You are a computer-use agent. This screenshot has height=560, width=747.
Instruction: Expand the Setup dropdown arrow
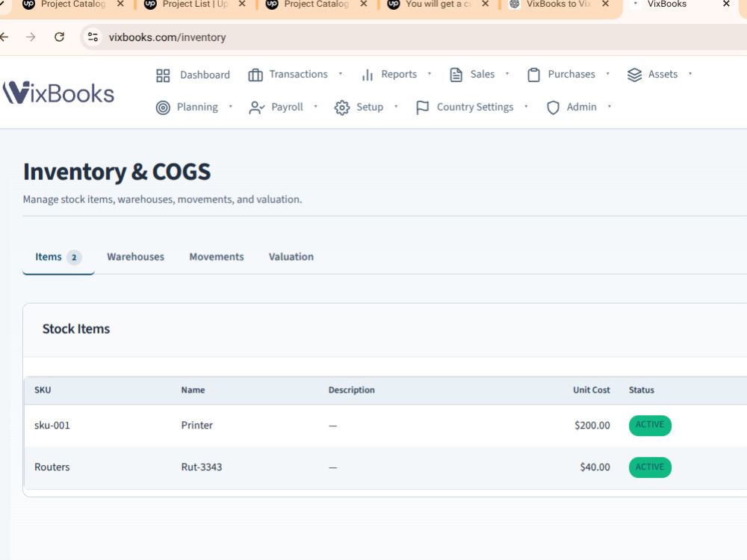(396, 107)
